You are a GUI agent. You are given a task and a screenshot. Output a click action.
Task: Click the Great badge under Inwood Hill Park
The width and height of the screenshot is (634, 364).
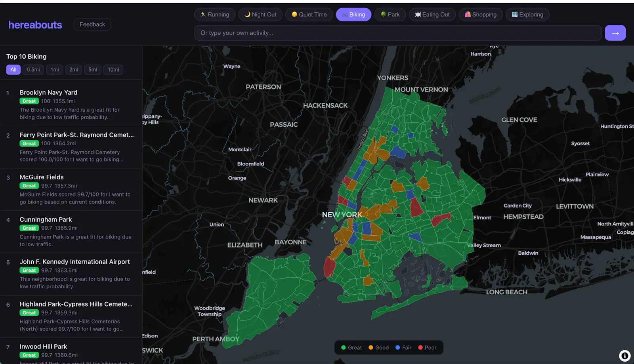29,355
